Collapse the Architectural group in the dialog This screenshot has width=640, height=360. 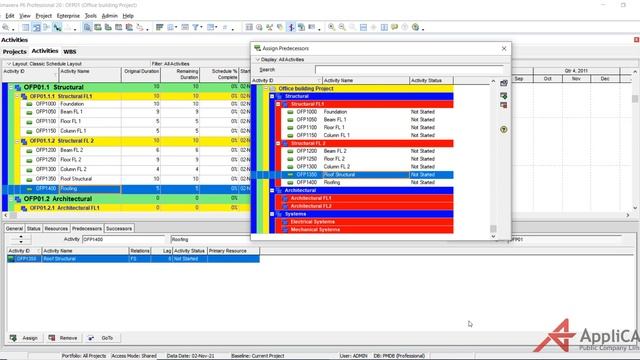(x=272, y=190)
